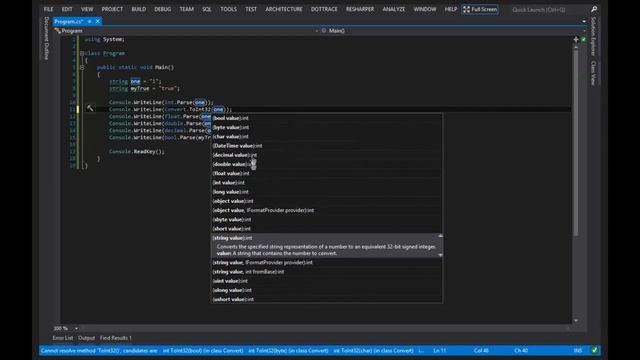Select the (float value):int overload
The height and width of the screenshot is (360, 640).
[327, 173]
